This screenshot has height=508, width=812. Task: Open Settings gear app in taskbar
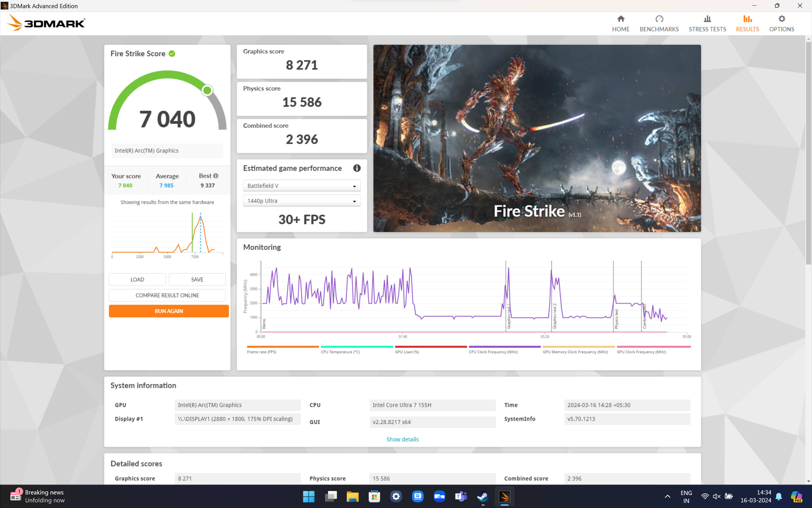396,496
